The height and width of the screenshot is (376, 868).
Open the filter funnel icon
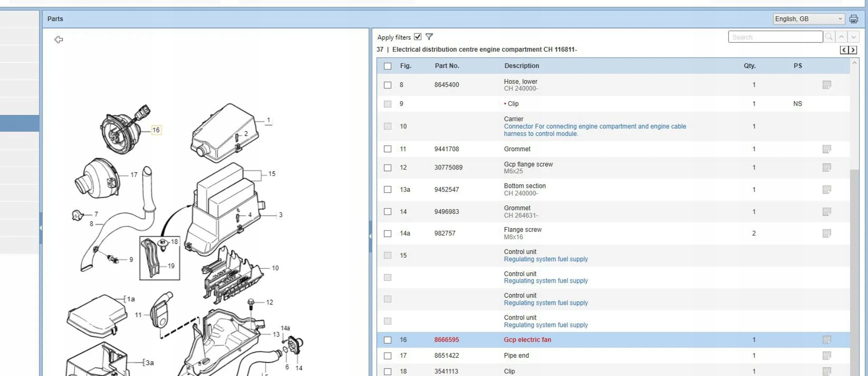[429, 37]
